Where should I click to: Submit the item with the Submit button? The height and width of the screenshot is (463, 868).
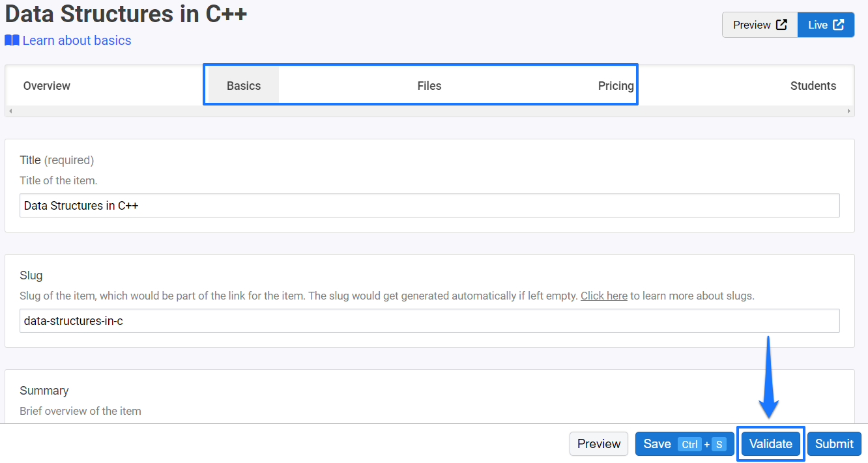coord(834,443)
